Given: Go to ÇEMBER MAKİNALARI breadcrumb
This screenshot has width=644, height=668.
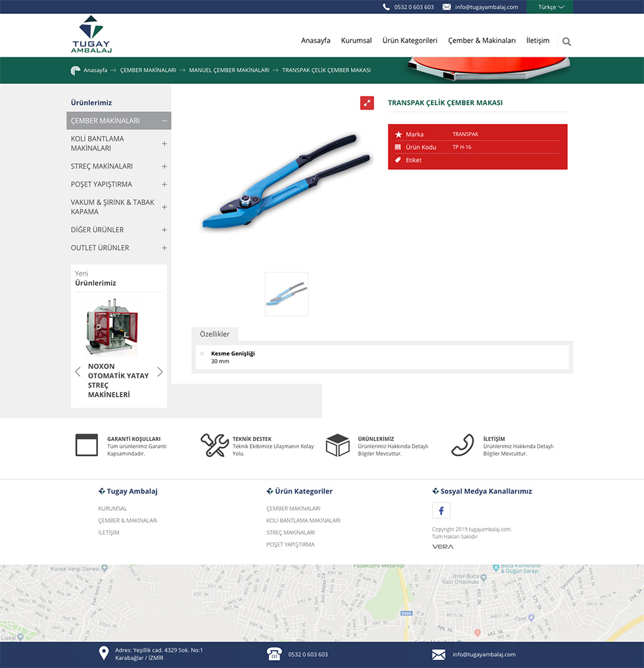Looking at the screenshot, I should point(149,71).
